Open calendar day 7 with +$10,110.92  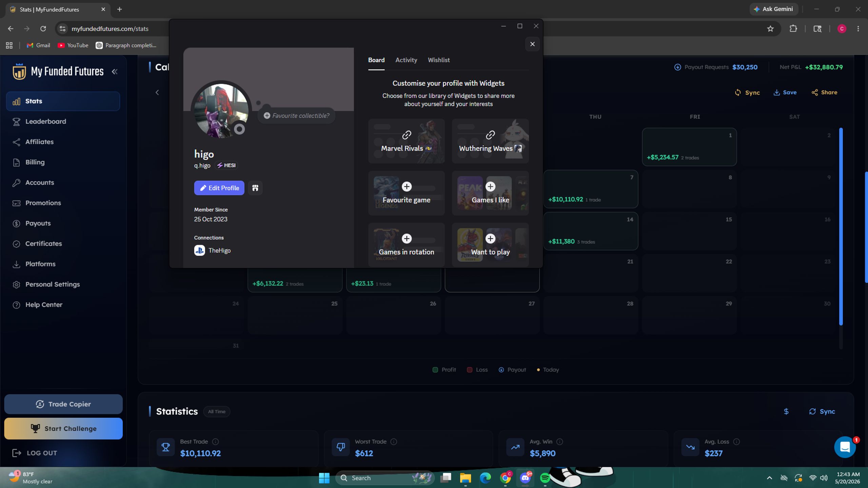pyautogui.click(x=591, y=189)
